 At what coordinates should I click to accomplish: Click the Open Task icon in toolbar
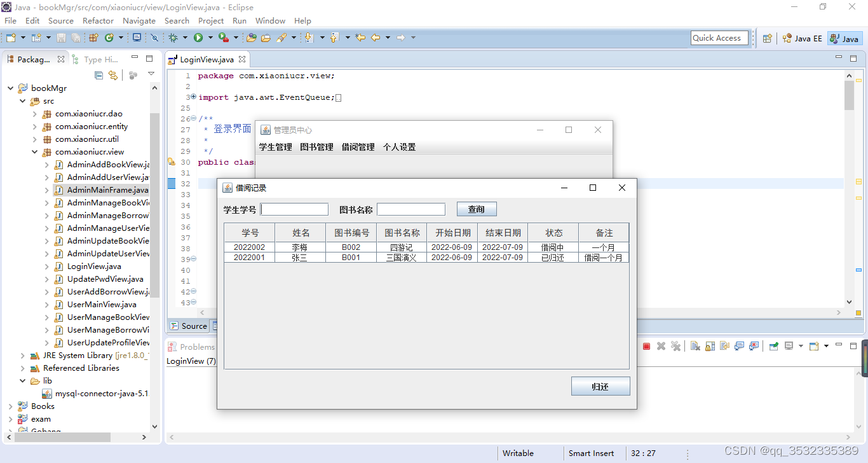coord(266,38)
